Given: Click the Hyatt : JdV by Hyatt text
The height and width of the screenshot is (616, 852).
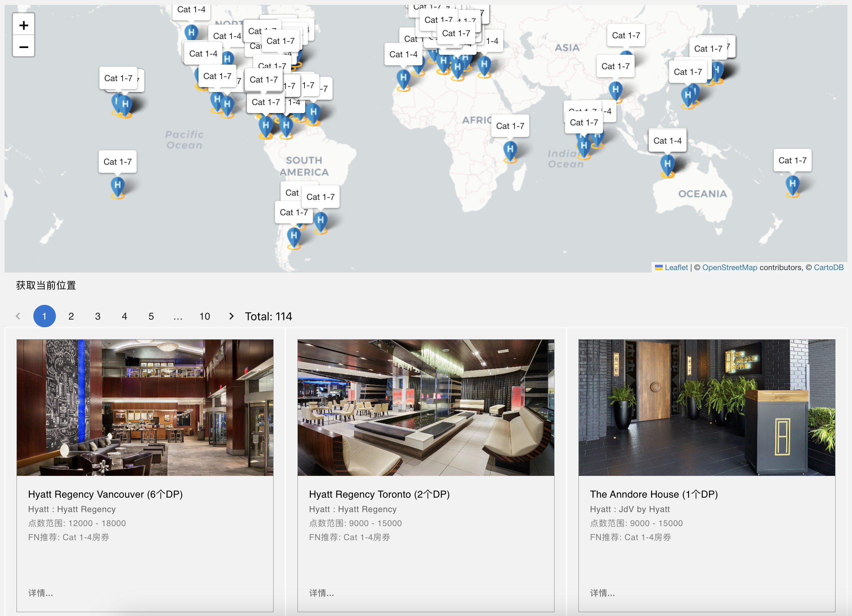Looking at the screenshot, I should (x=630, y=509).
